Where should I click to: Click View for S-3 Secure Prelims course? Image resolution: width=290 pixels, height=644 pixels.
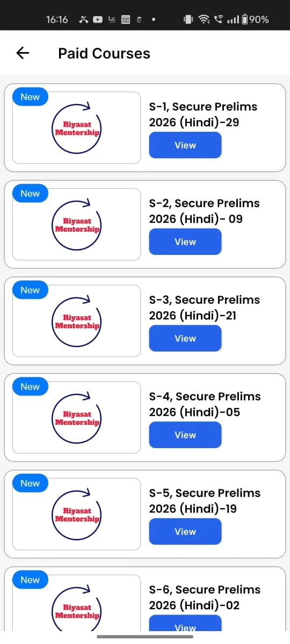pos(185,338)
